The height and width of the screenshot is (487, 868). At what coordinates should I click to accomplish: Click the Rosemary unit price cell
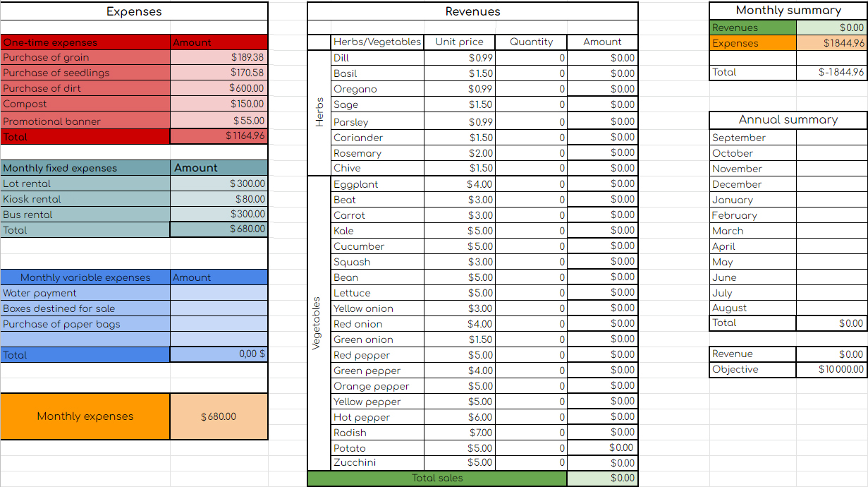(460, 153)
